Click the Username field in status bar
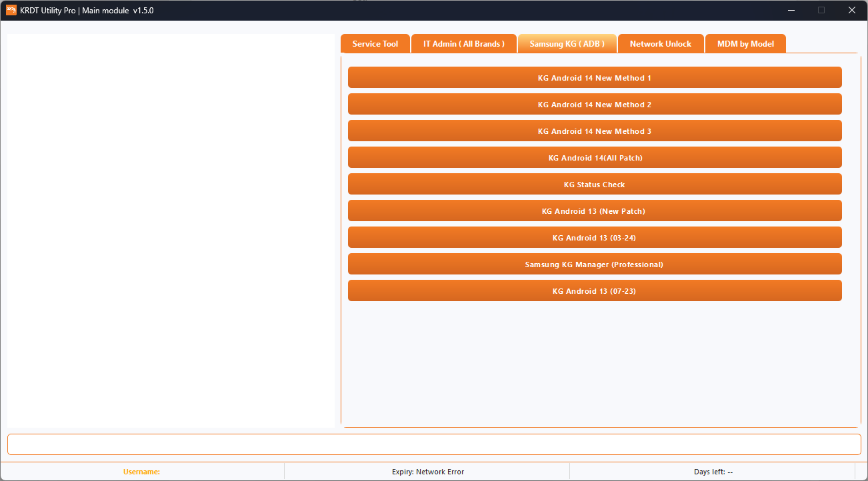 point(141,472)
